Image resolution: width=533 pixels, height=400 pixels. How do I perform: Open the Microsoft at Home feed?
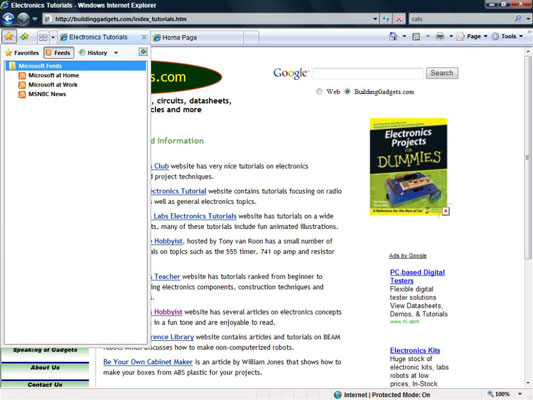pyautogui.click(x=53, y=75)
